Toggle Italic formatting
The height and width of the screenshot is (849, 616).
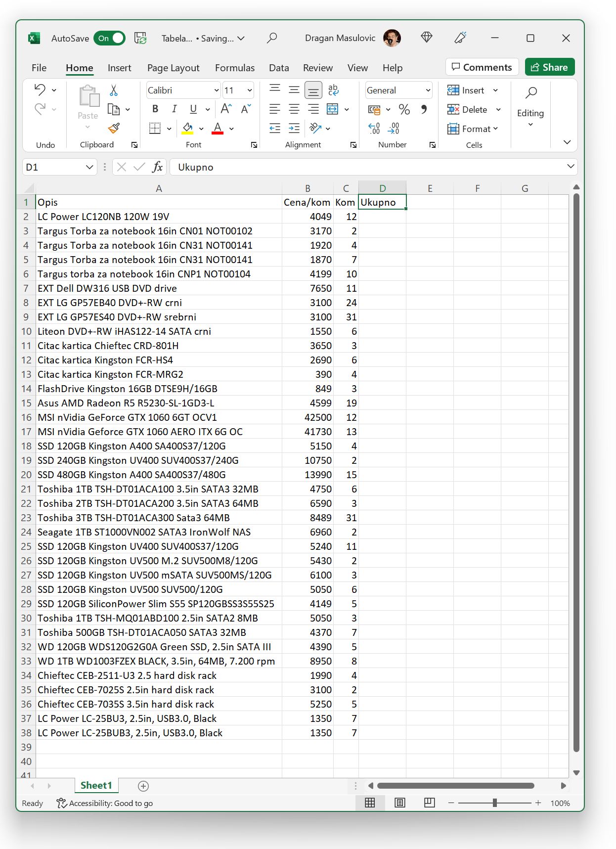click(174, 109)
